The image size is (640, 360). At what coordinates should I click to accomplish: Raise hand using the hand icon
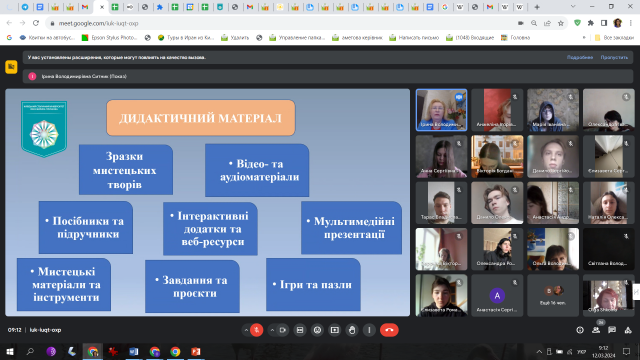click(352, 330)
